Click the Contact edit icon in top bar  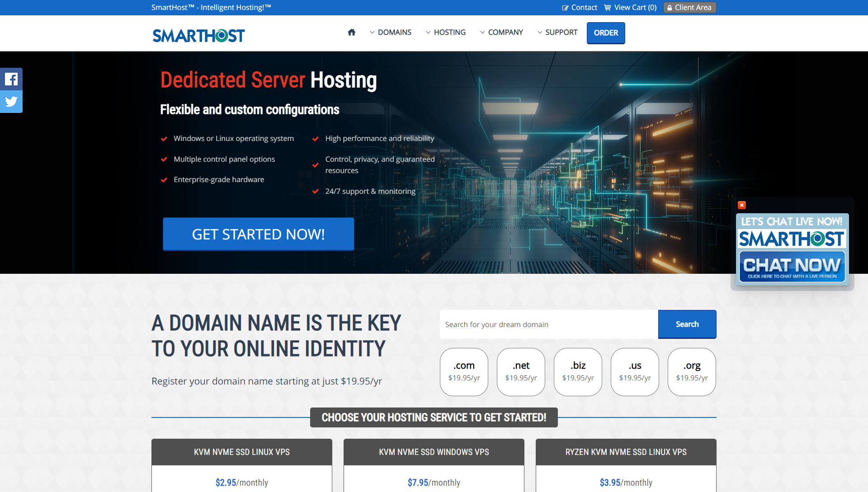(x=565, y=8)
